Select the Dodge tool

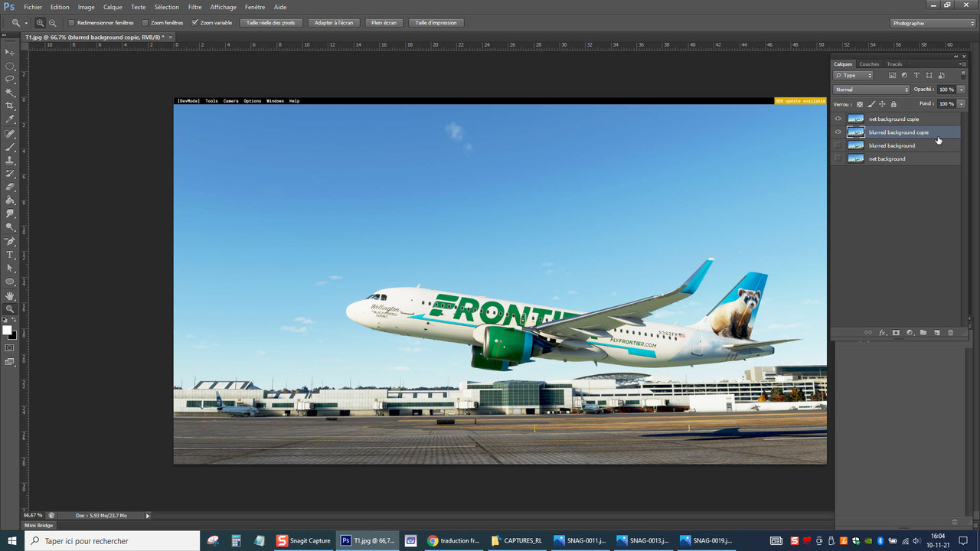[x=10, y=227]
